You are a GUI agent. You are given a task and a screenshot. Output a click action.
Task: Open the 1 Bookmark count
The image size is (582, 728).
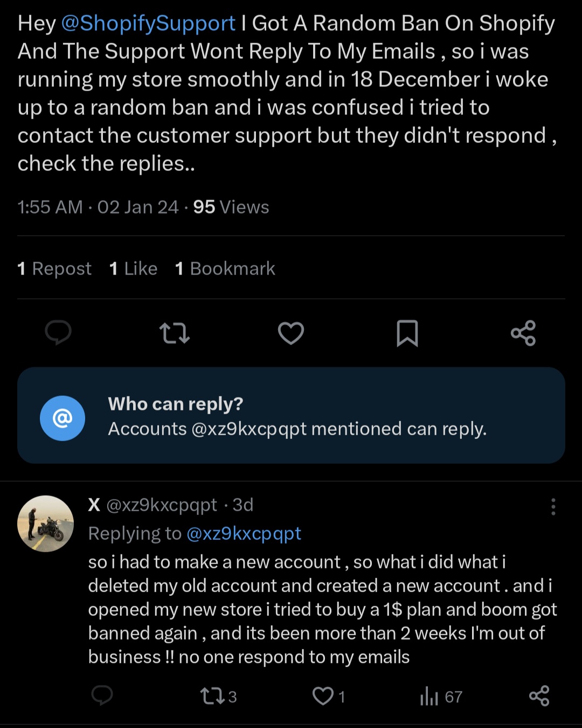point(225,269)
